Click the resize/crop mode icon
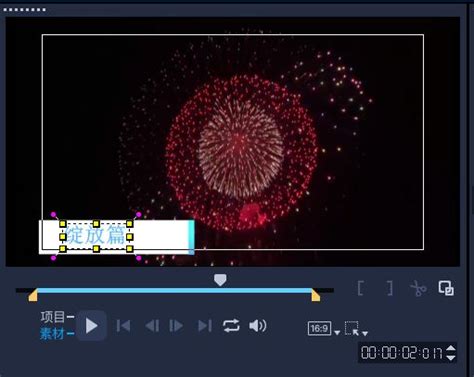The width and height of the screenshot is (474, 377). click(x=352, y=328)
